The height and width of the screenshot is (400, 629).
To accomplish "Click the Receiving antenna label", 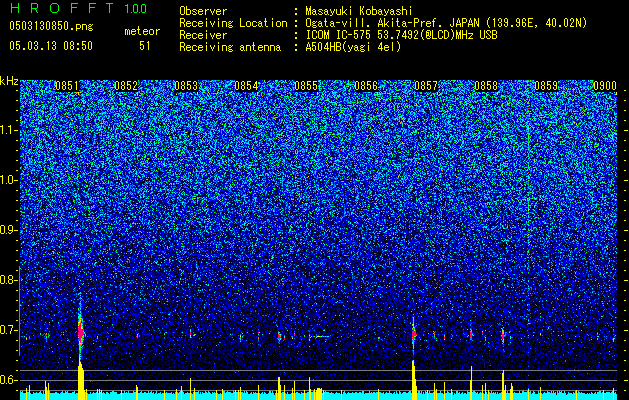I will tap(230, 47).
